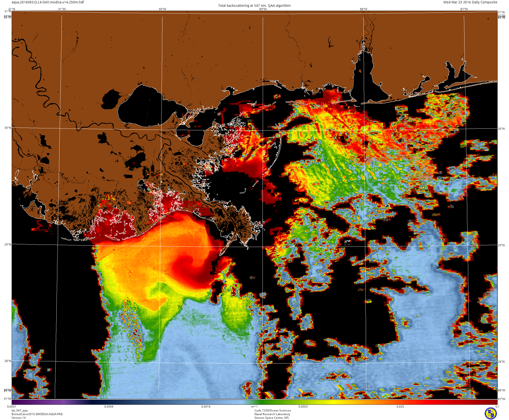Click the Version 14 text
The height and width of the screenshot is (420, 509).
coord(18,418)
